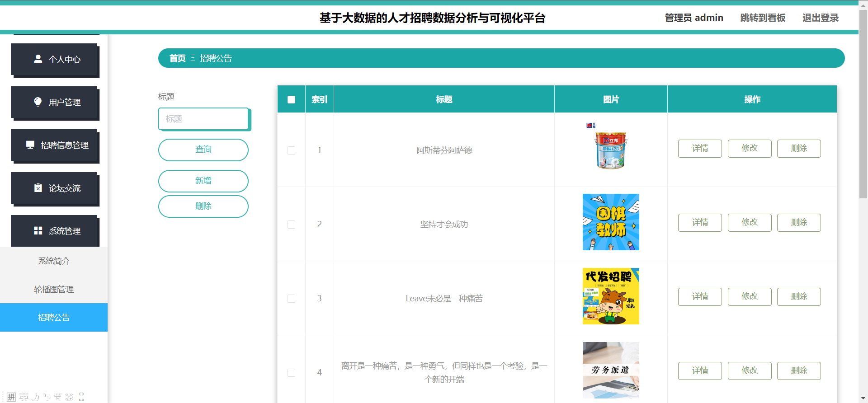Open the 系统简介 submenu item

pos(54,261)
